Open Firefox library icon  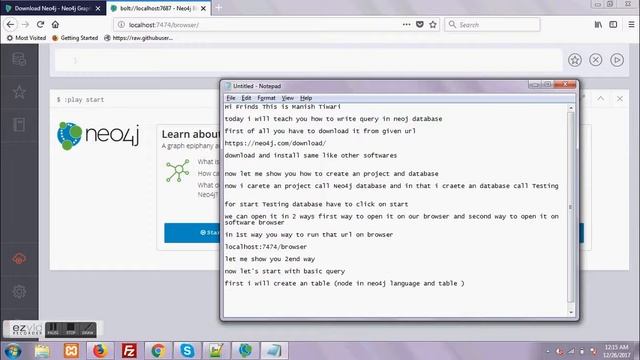[x=598, y=24]
